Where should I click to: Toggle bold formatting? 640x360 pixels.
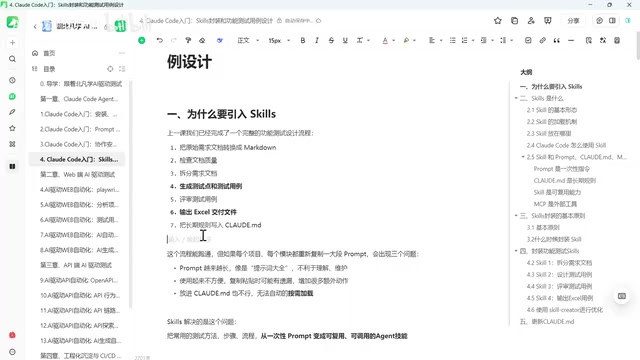303,40
